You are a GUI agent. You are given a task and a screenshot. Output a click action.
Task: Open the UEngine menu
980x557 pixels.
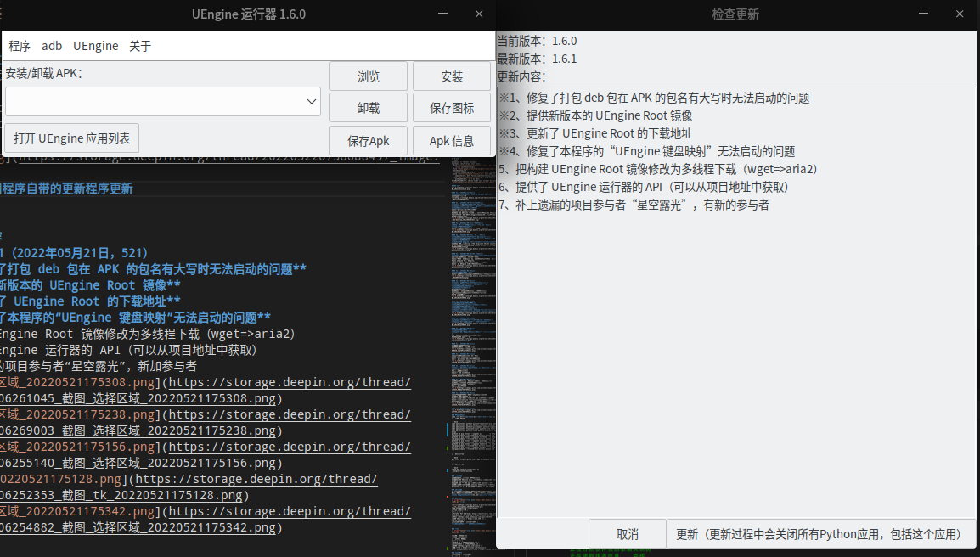click(96, 46)
